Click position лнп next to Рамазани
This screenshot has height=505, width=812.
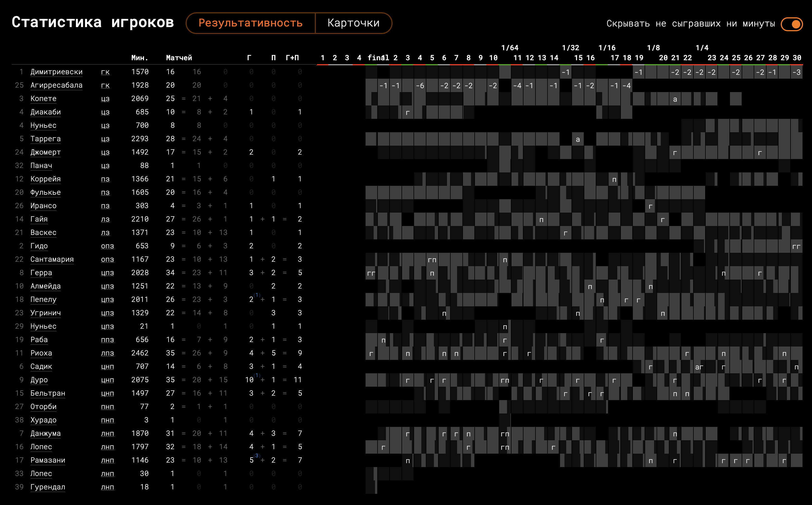tap(107, 460)
